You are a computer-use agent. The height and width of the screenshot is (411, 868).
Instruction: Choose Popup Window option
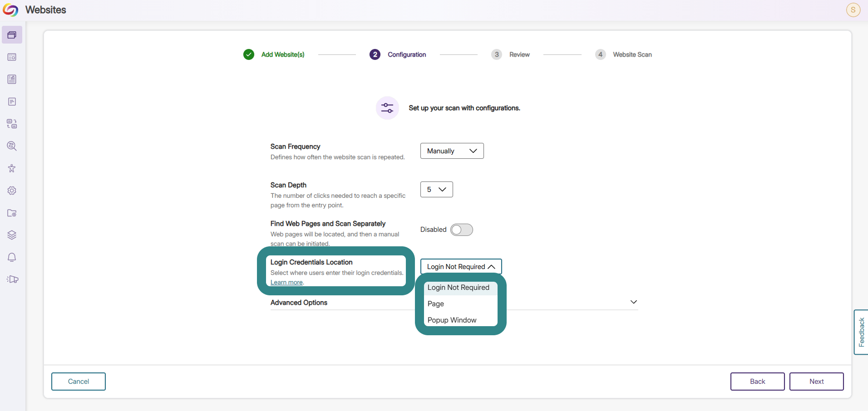tap(460, 320)
